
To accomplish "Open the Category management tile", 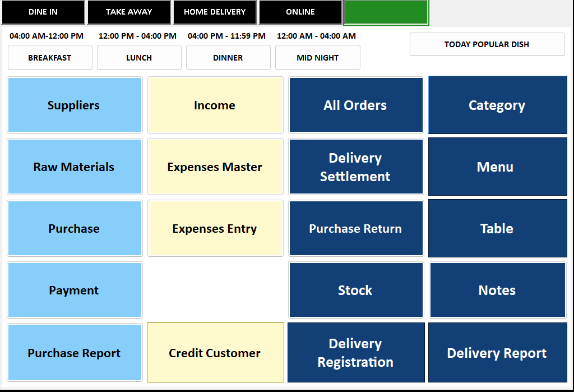I will point(498,105).
